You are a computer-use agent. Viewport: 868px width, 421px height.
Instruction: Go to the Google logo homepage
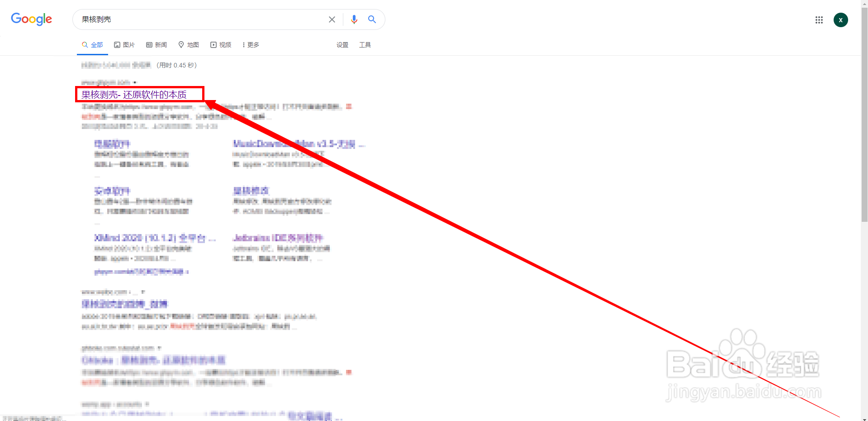[x=31, y=19]
